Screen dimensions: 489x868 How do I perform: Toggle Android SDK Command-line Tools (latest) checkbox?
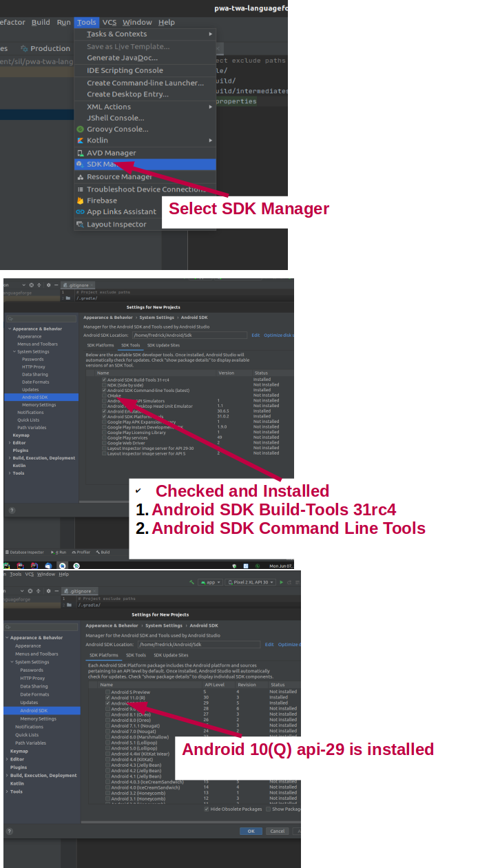pos(104,390)
